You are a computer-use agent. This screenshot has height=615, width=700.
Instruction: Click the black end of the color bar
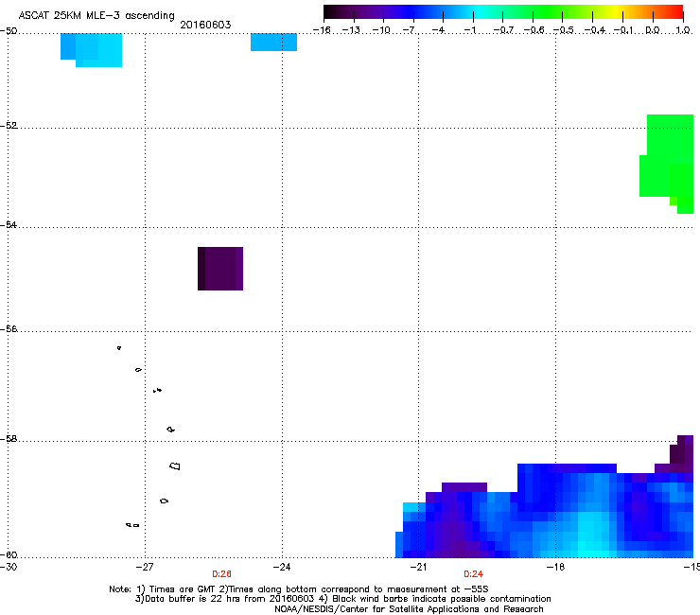pos(328,12)
